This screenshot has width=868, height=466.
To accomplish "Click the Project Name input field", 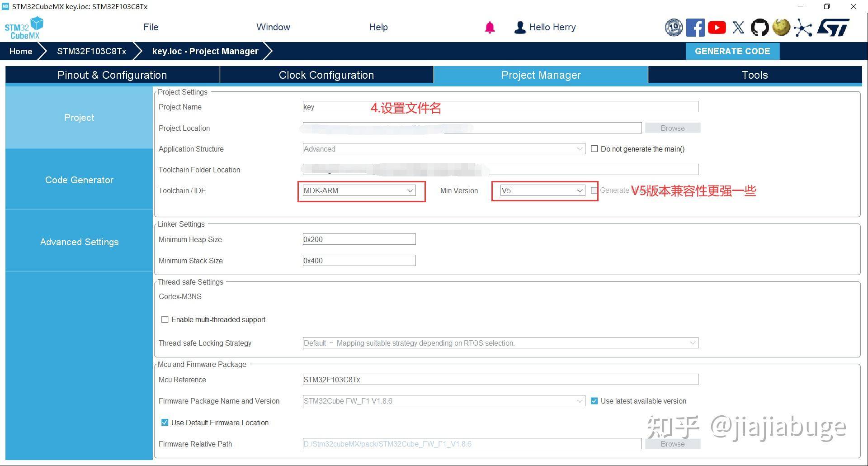I will coord(500,107).
